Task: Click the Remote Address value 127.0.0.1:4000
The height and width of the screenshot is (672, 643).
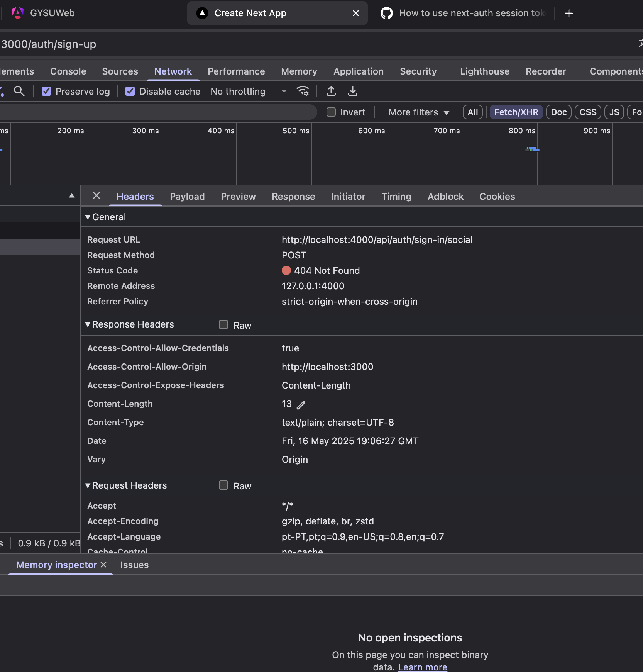Action: (x=313, y=286)
